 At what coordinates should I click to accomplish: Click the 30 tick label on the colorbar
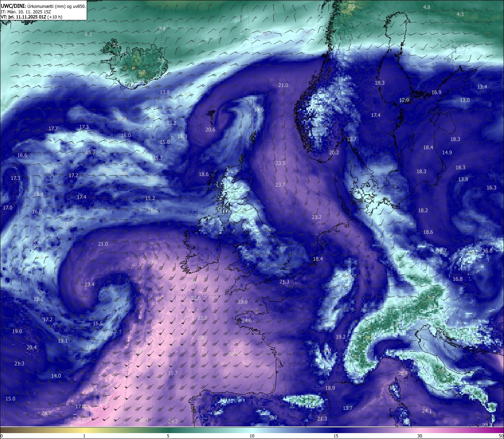(x=420, y=436)
